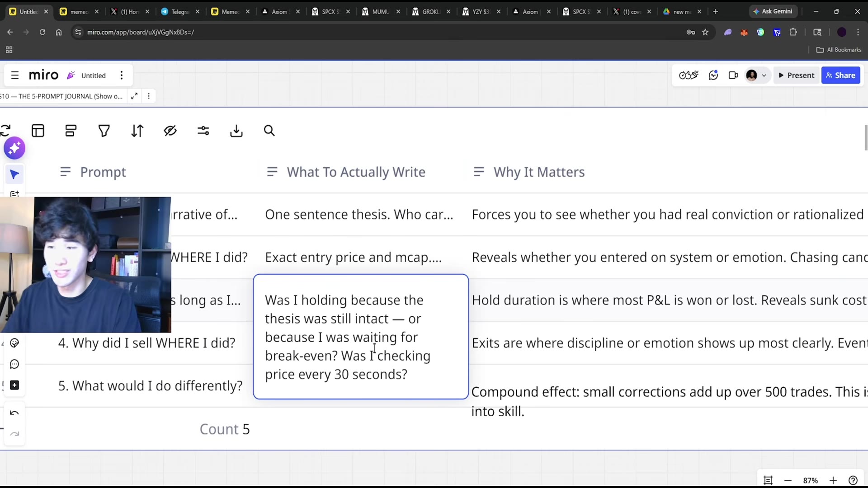Switch to the 'new me' Drive tab
This screenshot has height=488, width=868.
click(682, 12)
